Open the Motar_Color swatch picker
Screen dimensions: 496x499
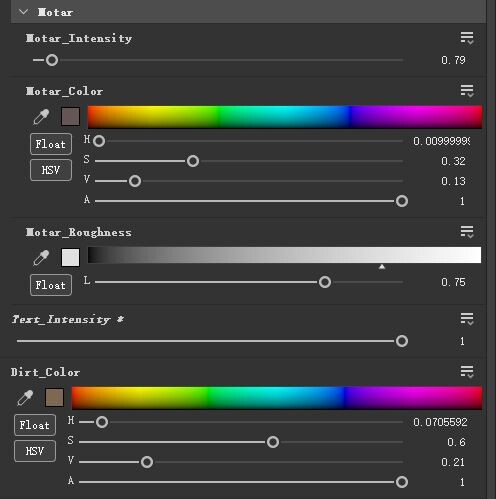(70, 117)
